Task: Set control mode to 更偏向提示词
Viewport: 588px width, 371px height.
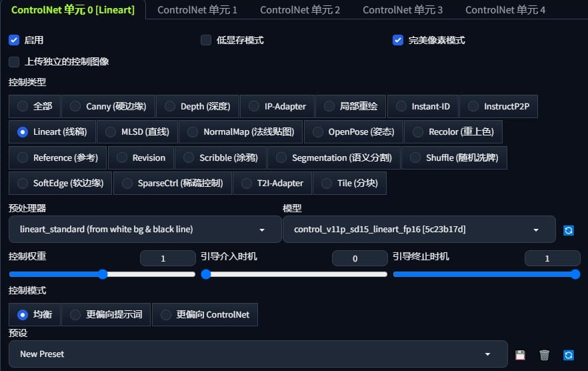Action: pyautogui.click(x=106, y=315)
